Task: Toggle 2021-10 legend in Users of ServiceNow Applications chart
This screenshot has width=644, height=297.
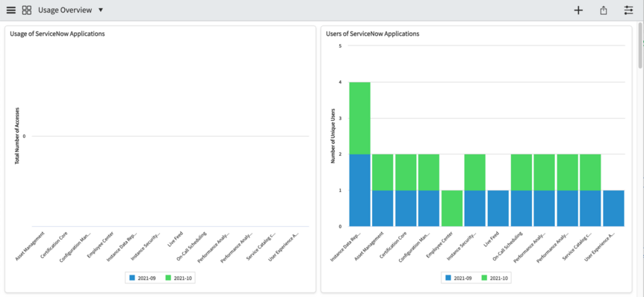Action: (495, 278)
